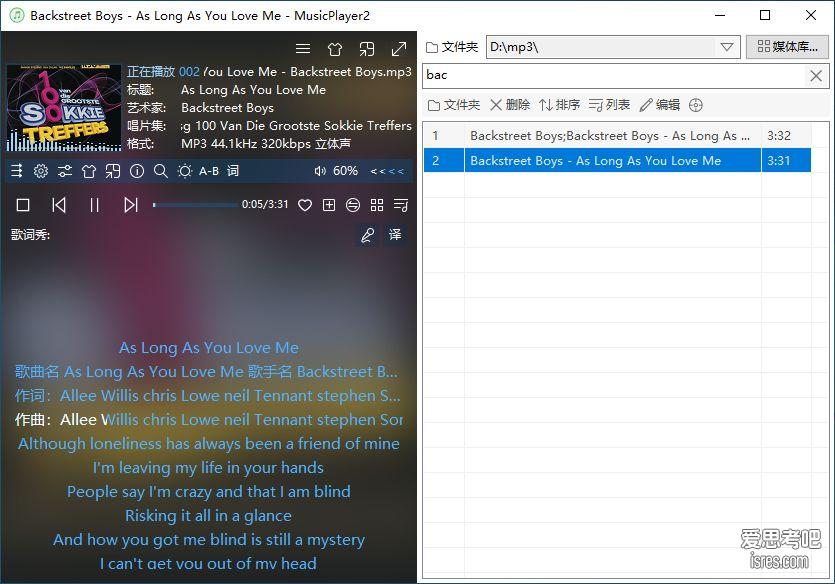Viewport: 835px width, 584px height.
Task: Skip to the next track
Action: (130, 205)
